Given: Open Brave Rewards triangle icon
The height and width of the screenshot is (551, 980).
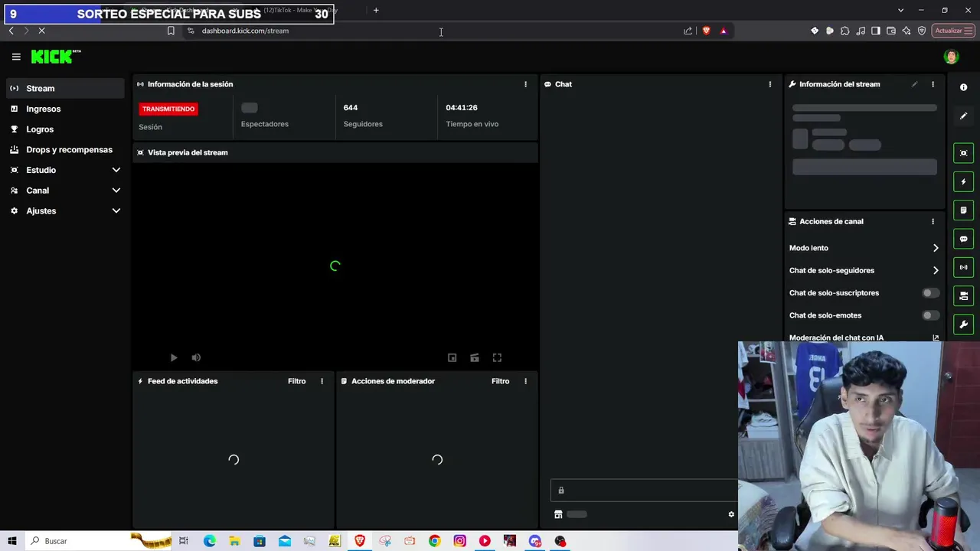Looking at the screenshot, I should coord(724,31).
